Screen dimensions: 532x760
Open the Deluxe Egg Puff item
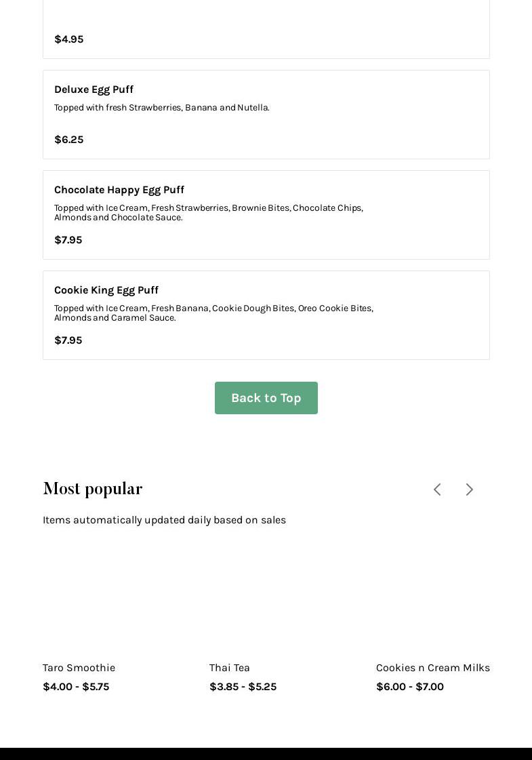pos(94,89)
